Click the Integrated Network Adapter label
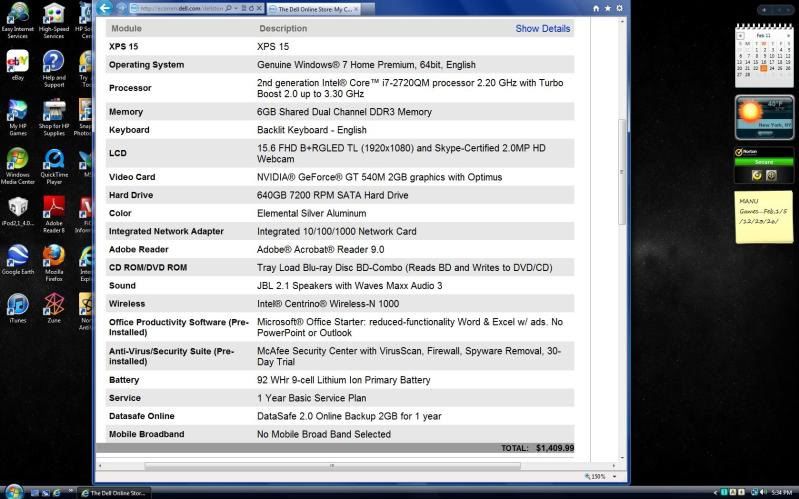Image resolution: width=799 pixels, height=499 pixels. click(x=166, y=231)
